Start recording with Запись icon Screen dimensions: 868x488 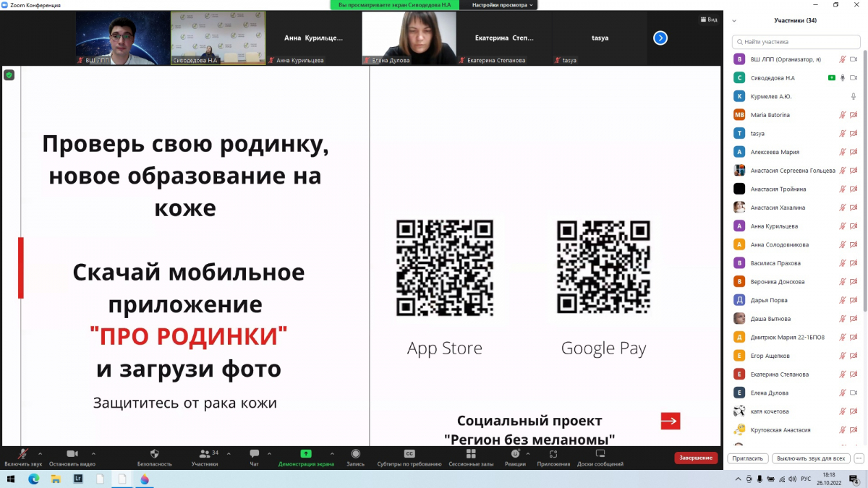355,454
